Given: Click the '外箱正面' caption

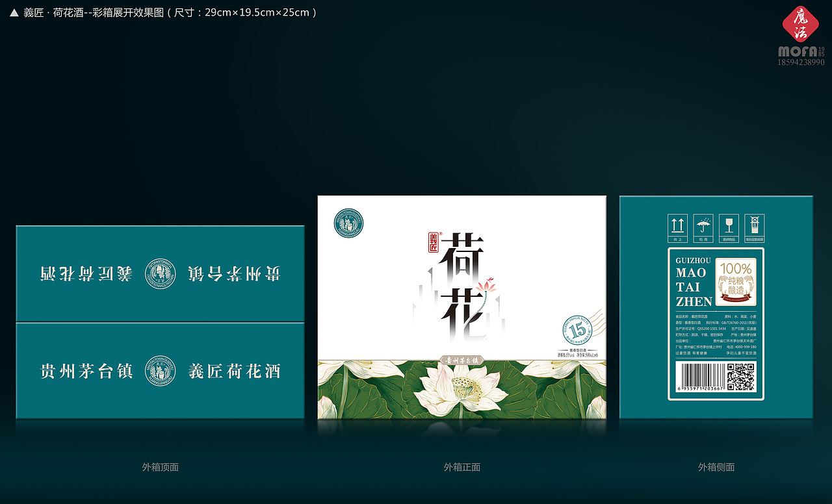Looking at the screenshot, I should tap(462, 467).
